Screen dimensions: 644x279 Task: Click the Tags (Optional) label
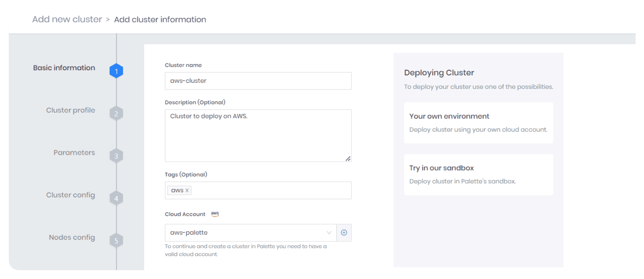point(186,175)
